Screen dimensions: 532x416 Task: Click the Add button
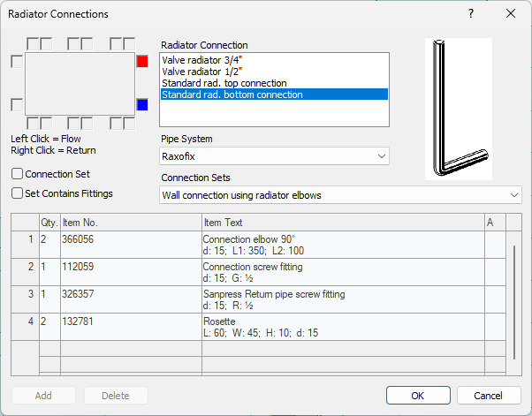pyautogui.click(x=43, y=396)
